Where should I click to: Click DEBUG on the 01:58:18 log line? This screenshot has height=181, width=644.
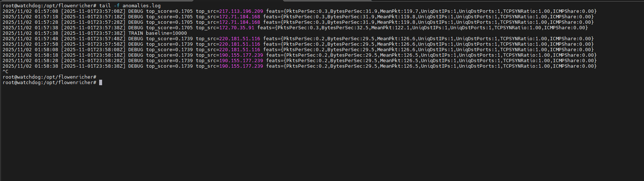[135, 55]
